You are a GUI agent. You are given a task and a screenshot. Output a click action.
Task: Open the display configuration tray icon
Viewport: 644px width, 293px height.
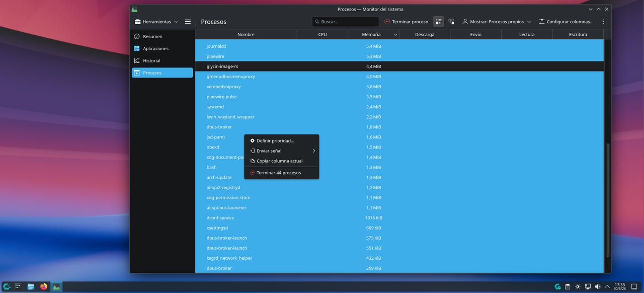pos(588,286)
